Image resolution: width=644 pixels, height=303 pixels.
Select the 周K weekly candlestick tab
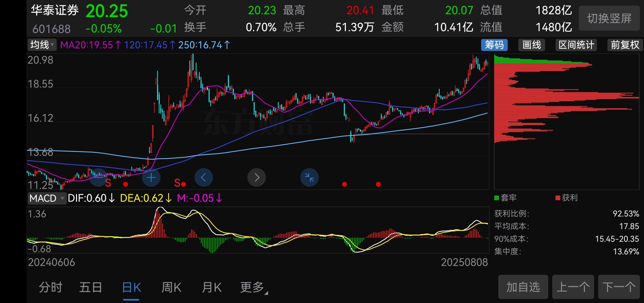click(x=171, y=287)
